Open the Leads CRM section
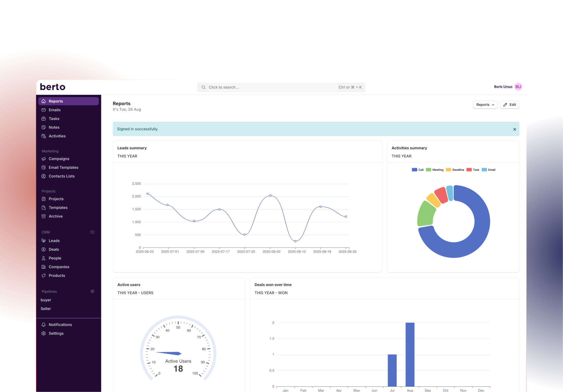563x392 pixels. pos(54,240)
